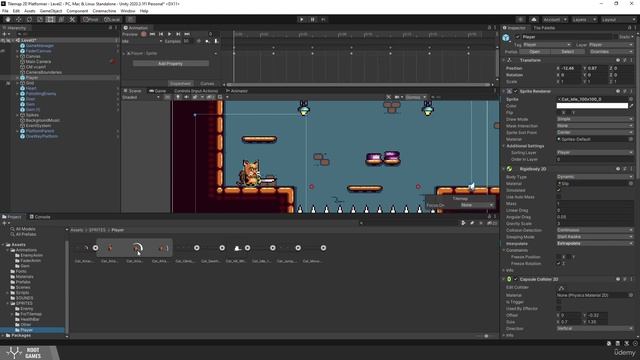Click the color eyedropper icon
Image resolution: width=640 pixels, height=360 pixels.
(631, 106)
